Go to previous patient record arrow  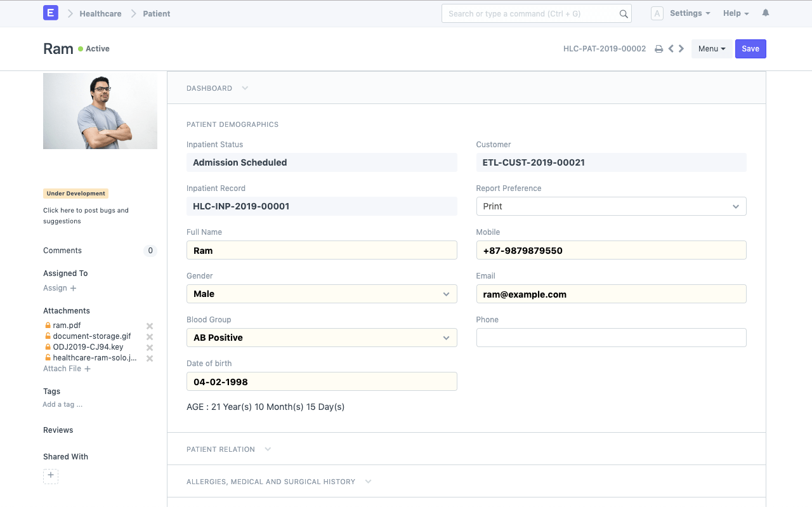[671, 49]
